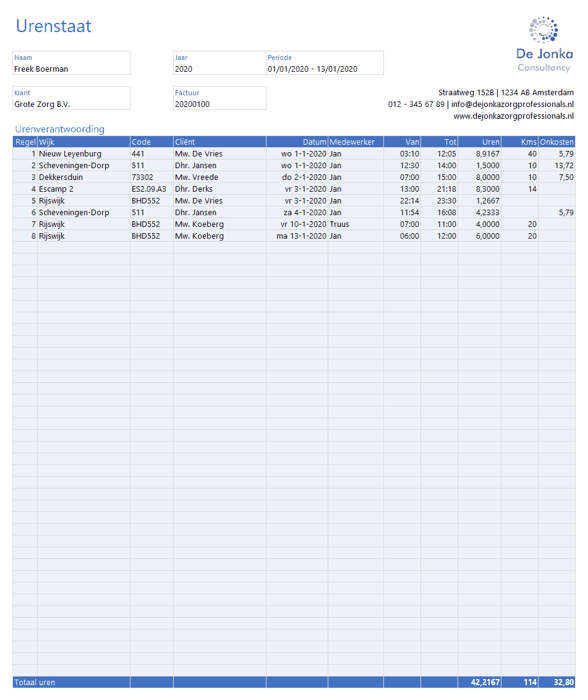Viewport: 588px width, 700px height.
Task: Click the Datum column header
Action: pyautogui.click(x=297, y=142)
